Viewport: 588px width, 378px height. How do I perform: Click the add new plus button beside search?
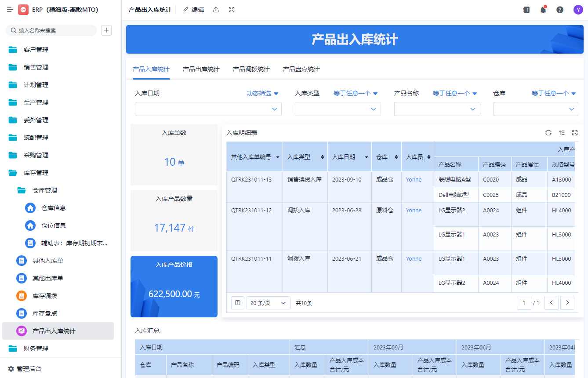(x=106, y=30)
